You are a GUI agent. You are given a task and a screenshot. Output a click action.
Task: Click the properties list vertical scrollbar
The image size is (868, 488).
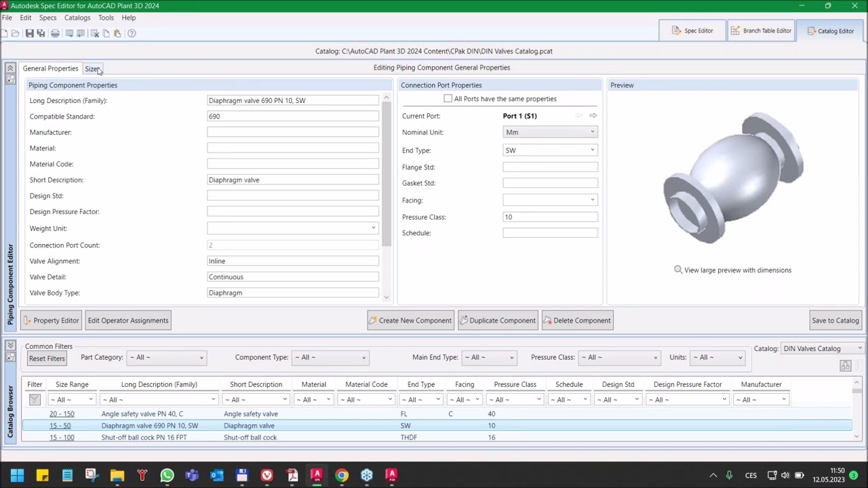(387, 197)
